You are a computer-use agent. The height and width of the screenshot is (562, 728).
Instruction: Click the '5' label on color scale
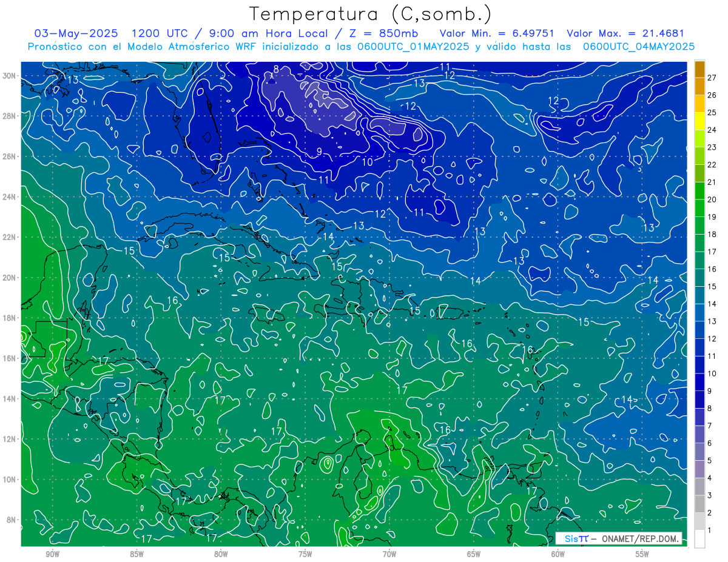(x=710, y=461)
